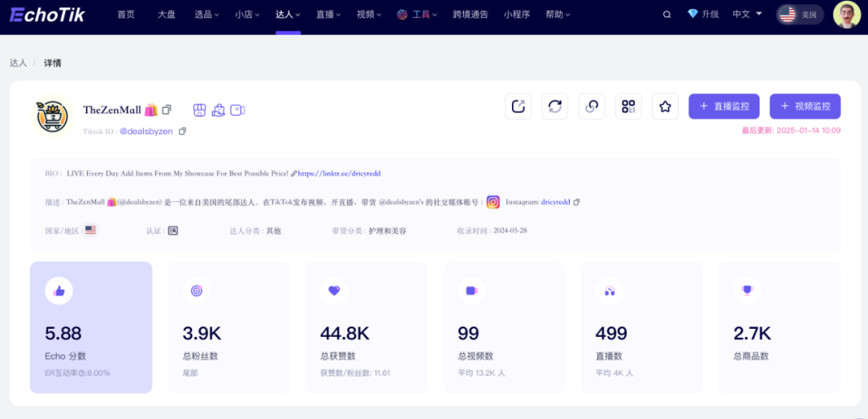
Task: Click 详情 breadcrumb text
Action: pos(52,63)
